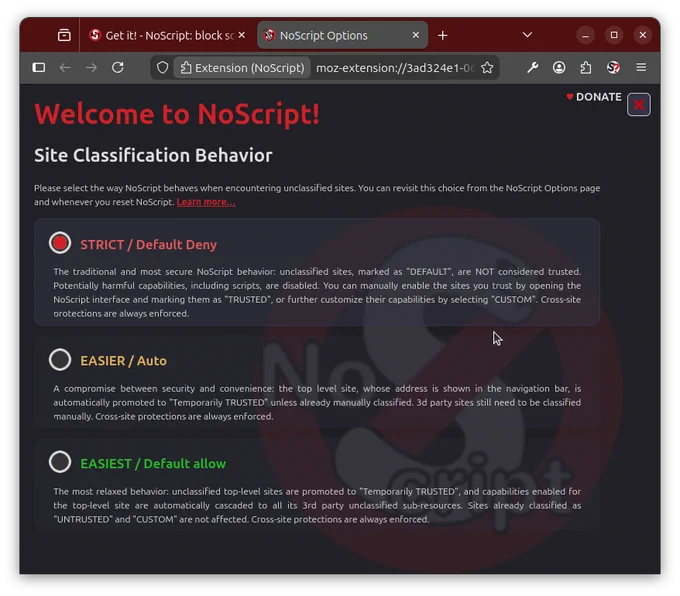Click the Site Classification Behavior heading

tap(153, 155)
